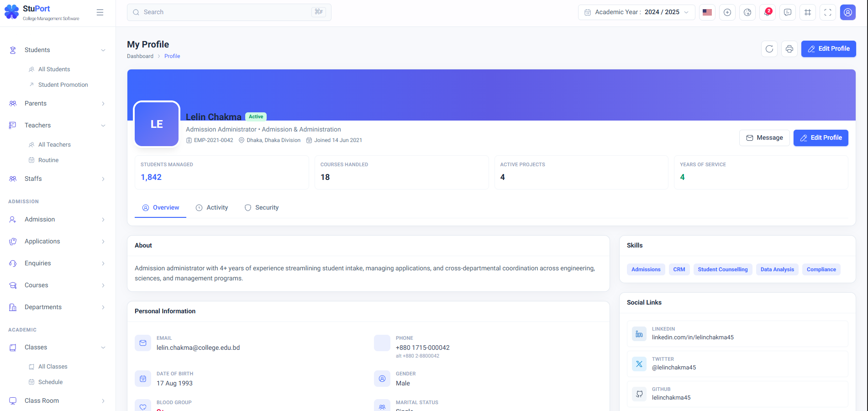Click the Departments building icon

click(x=13, y=307)
